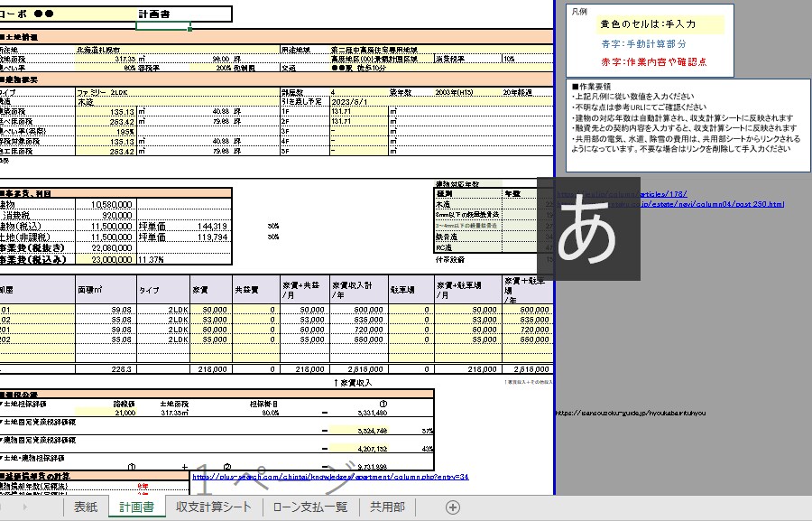This screenshot has width=812, height=521.
Task: Click the sheet tab scroll arrow beside 表紙
Action: pyautogui.click(x=24, y=507)
